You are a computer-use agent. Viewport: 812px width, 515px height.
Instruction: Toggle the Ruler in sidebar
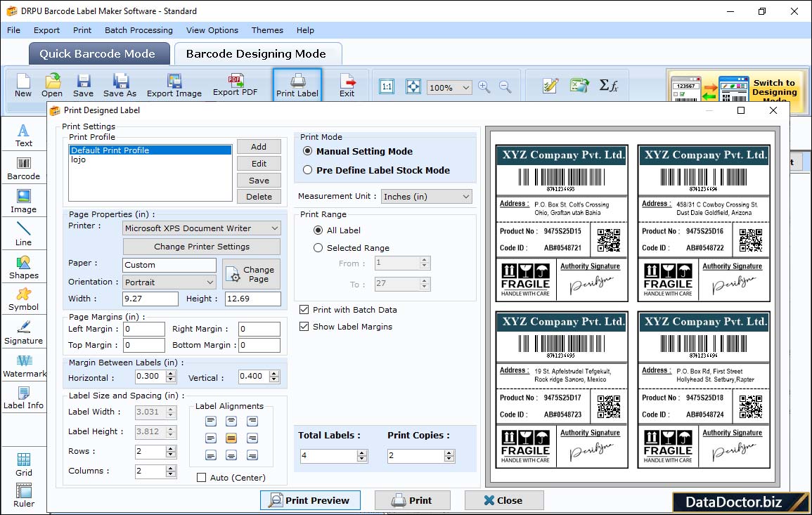point(24,496)
